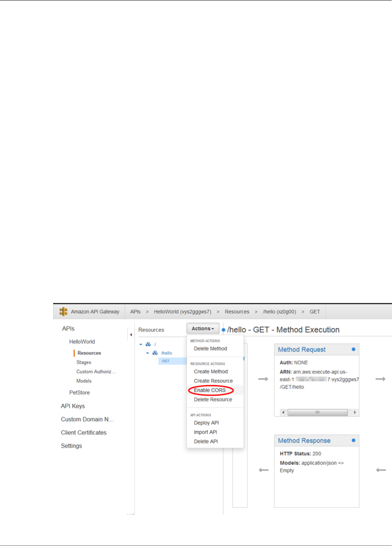Click the scrollbar left arrow in Method Request
This screenshot has height=546, width=392.
pos(283,412)
